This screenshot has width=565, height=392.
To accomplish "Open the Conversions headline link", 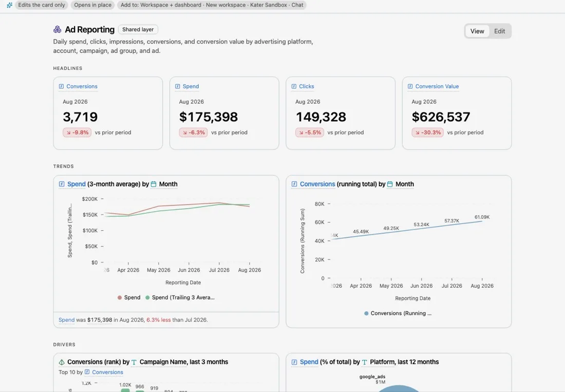I will pyautogui.click(x=82, y=86).
